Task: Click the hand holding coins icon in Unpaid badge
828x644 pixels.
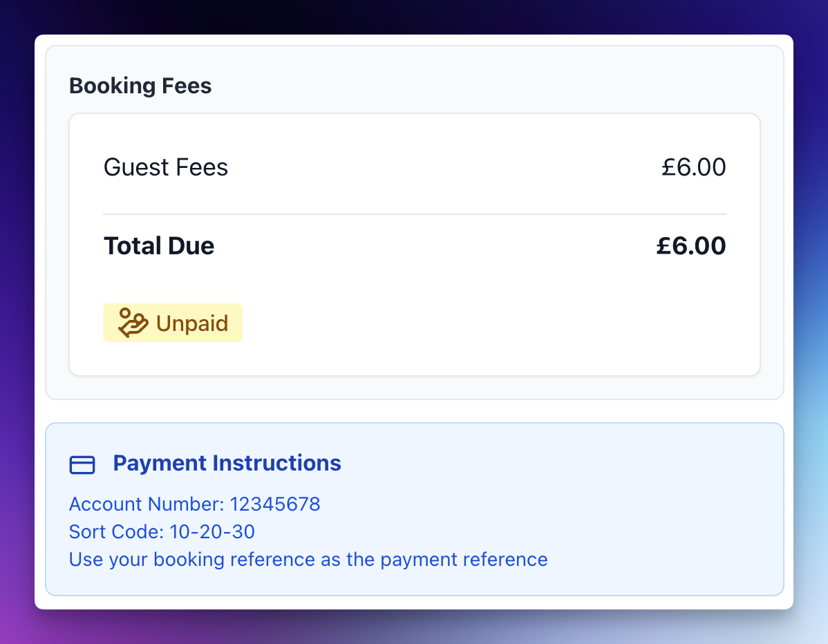Action: (x=133, y=322)
